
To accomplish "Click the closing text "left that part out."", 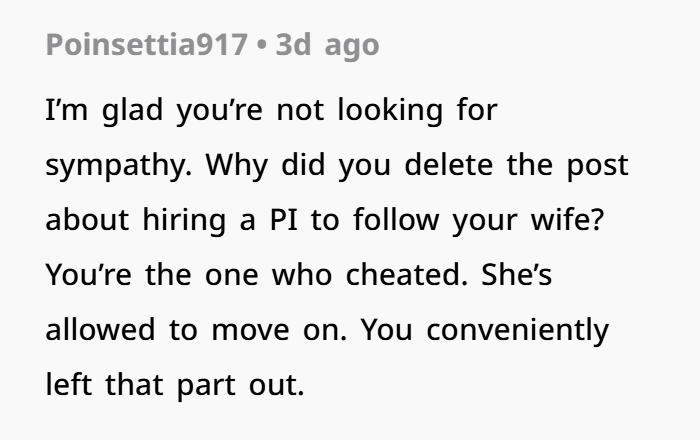I will point(173,383).
